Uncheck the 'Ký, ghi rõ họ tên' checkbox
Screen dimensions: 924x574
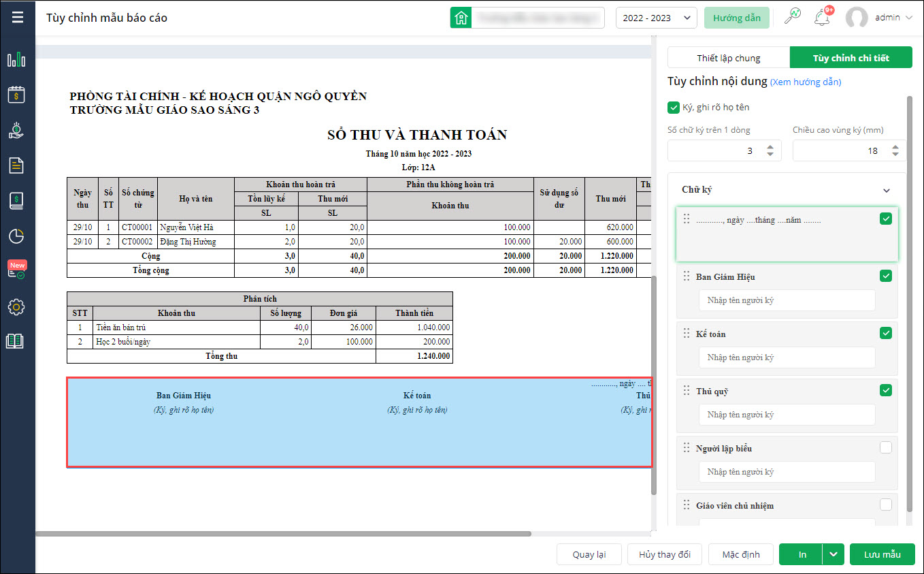(x=674, y=107)
